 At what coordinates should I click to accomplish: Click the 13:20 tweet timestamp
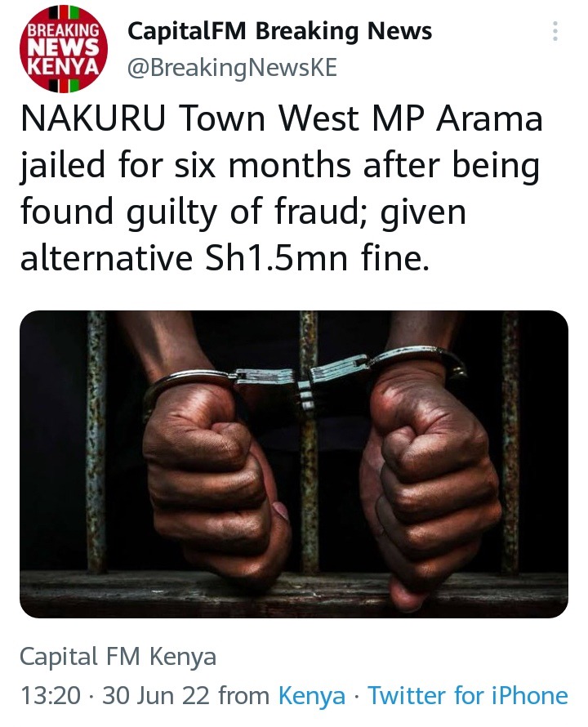click(x=50, y=695)
